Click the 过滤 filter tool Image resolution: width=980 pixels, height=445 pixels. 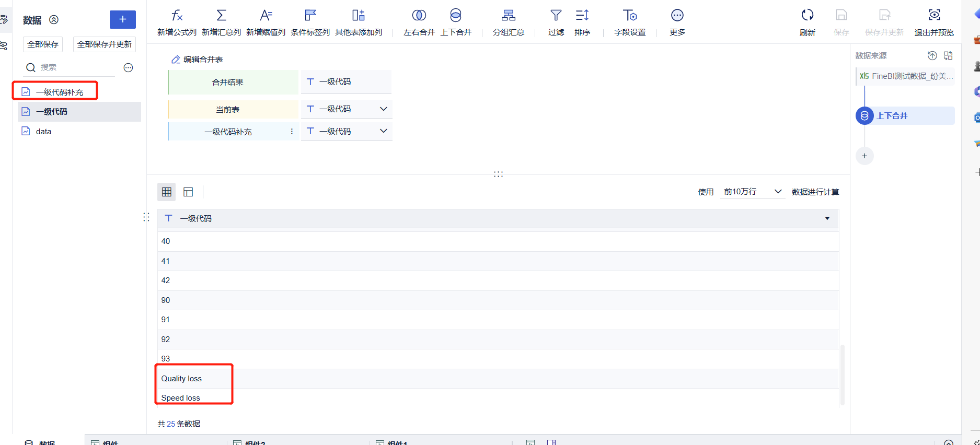click(556, 23)
